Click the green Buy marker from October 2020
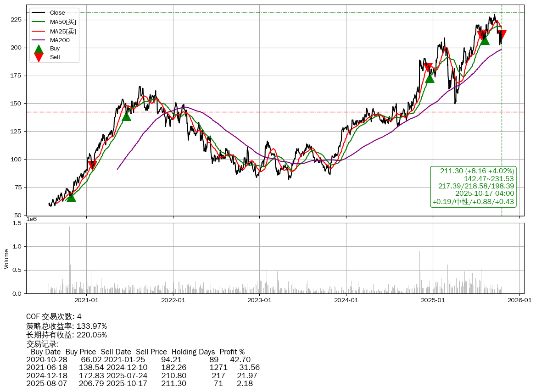Image resolution: width=536 pixels, height=392 pixels. (x=71, y=197)
